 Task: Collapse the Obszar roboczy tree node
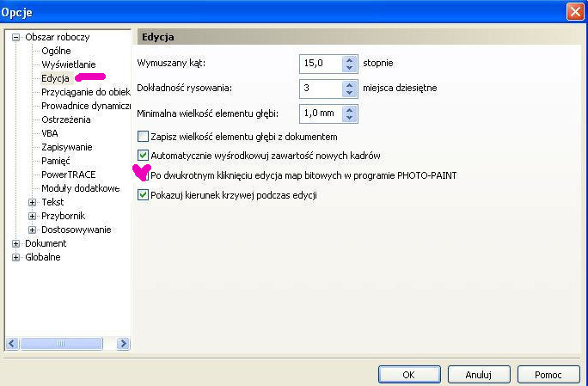point(15,37)
